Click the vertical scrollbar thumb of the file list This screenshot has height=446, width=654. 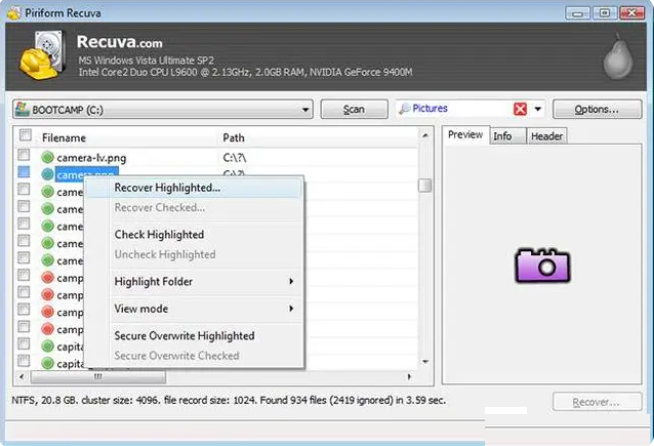coord(425,185)
